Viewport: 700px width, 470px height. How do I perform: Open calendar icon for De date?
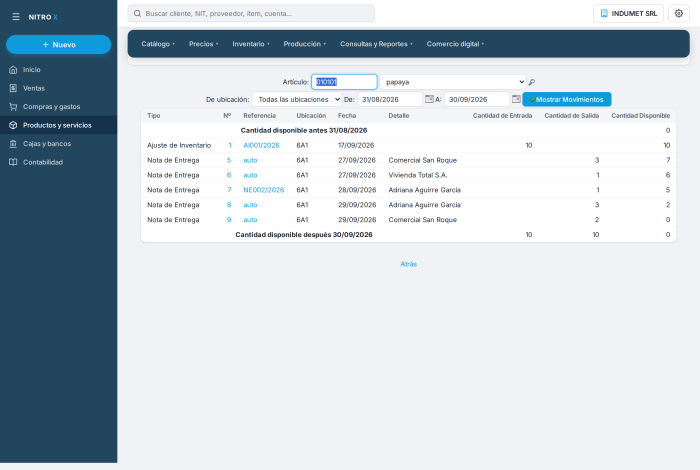(429, 99)
